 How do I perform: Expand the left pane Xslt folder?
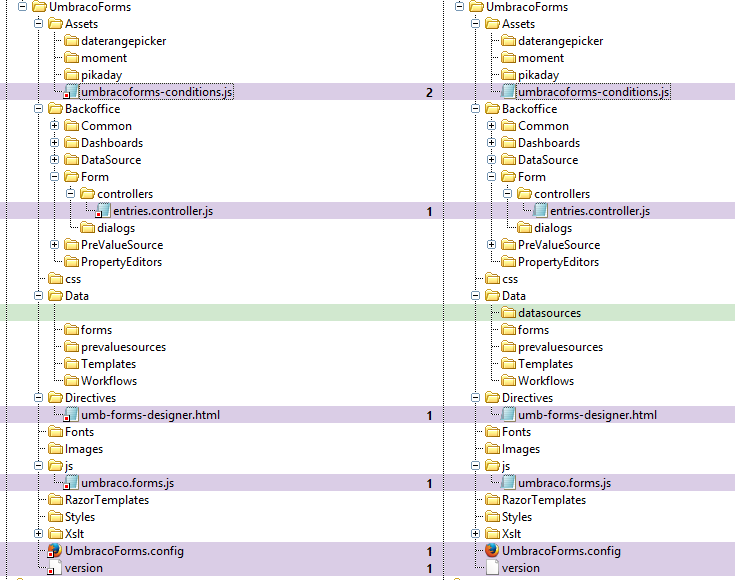[x=38, y=534]
